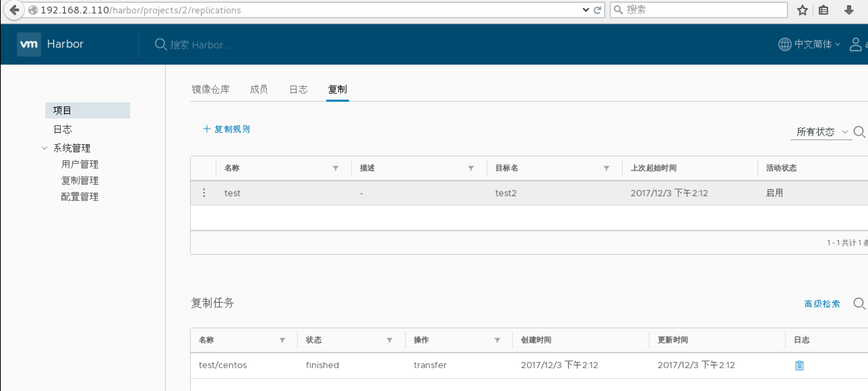Screen dimensions: 868x391
Task: Open the 所有状态 status dropdown
Action: tap(821, 132)
